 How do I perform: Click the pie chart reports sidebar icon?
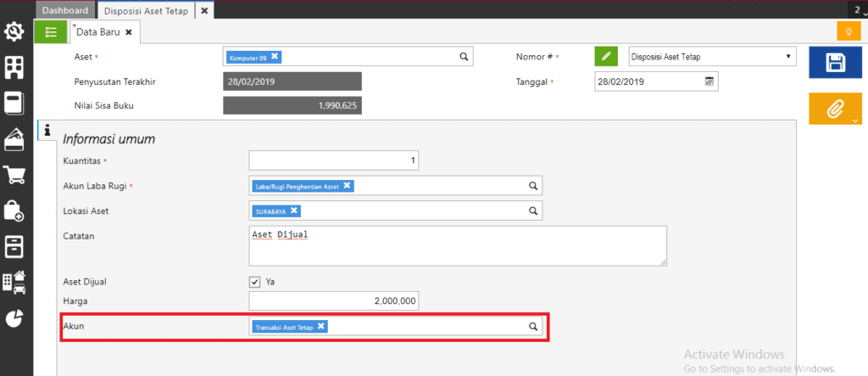tap(14, 317)
